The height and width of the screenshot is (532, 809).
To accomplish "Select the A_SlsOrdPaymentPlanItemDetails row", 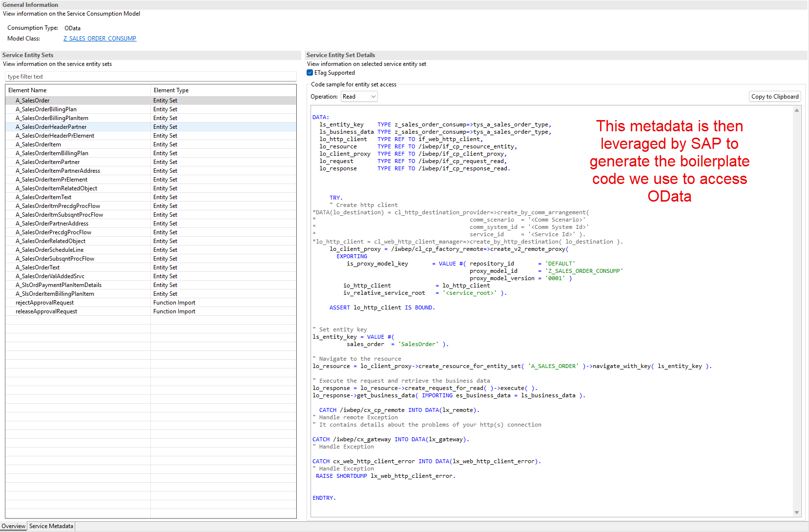I will (x=59, y=285).
